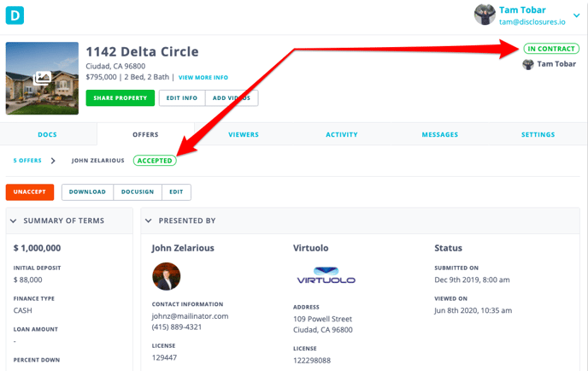Open the Viewers tab
This screenshot has width=588, height=371.
pos(244,134)
